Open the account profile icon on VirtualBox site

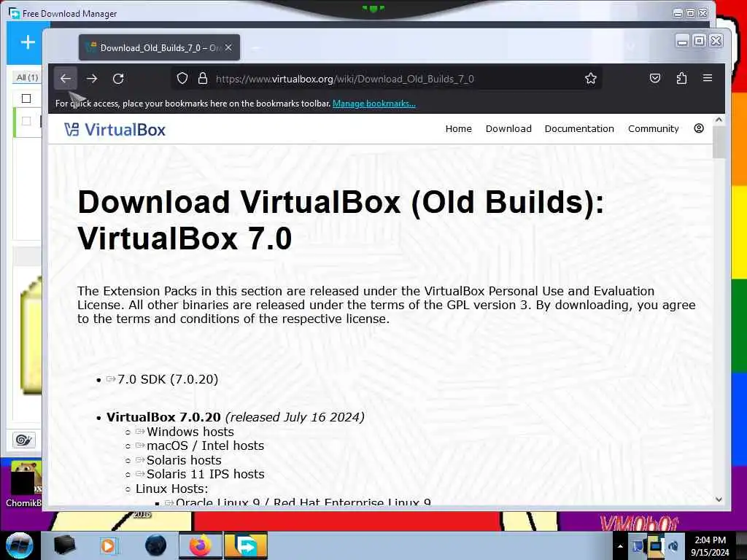tap(699, 128)
